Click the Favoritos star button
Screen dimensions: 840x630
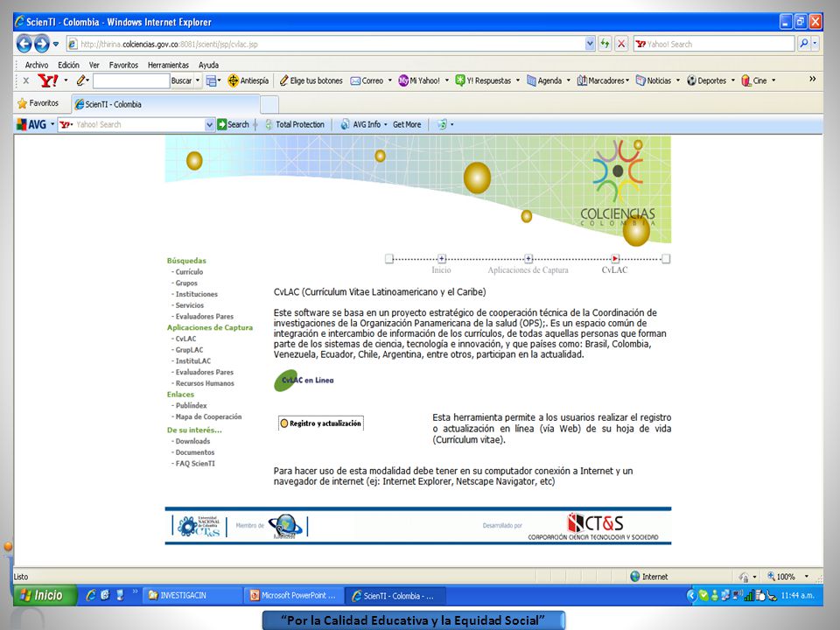click(x=38, y=103)
